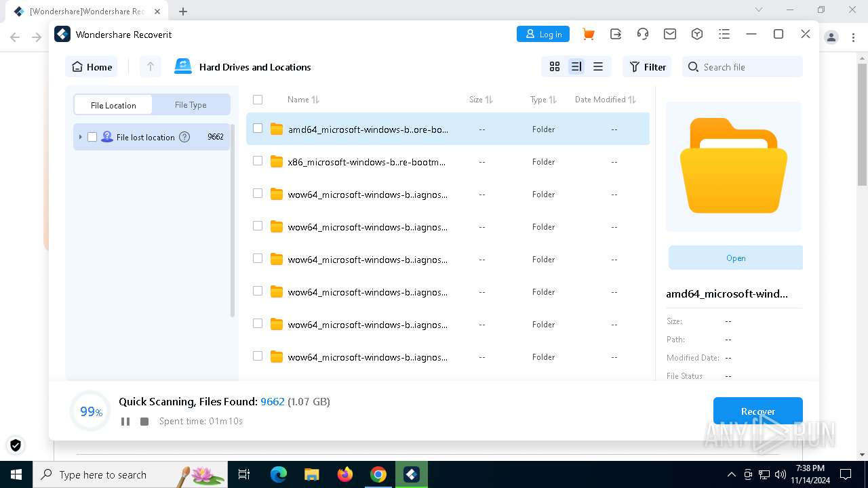The image size is (868, 488).
Task: Open a new browser tab
Action: [183, 11]
